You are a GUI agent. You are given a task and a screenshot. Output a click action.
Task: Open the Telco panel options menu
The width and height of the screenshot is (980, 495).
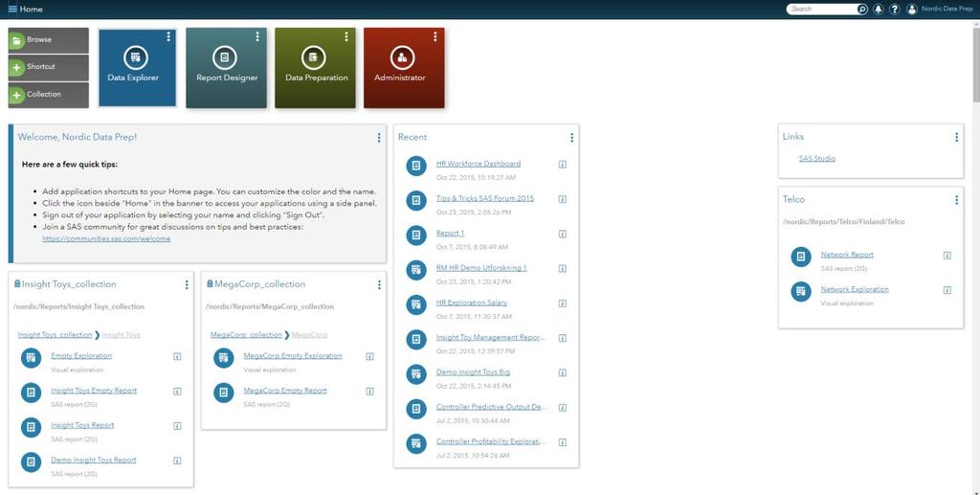(956, 200)
